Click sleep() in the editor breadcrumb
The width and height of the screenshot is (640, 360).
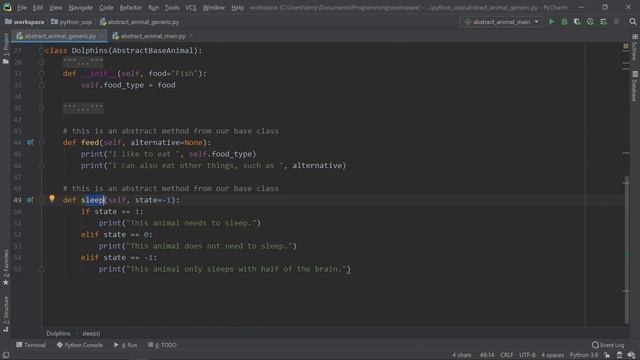91,334
